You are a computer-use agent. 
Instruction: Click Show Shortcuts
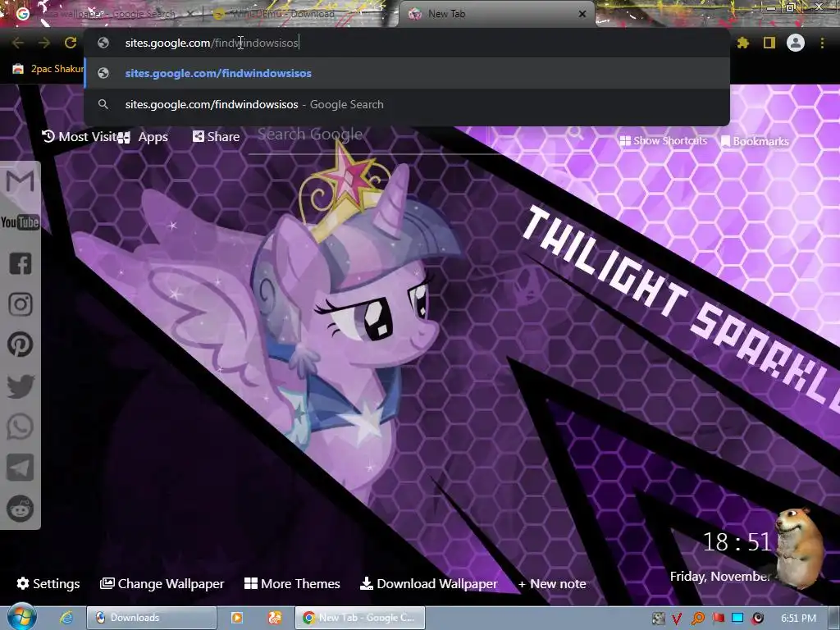point(663,141)
